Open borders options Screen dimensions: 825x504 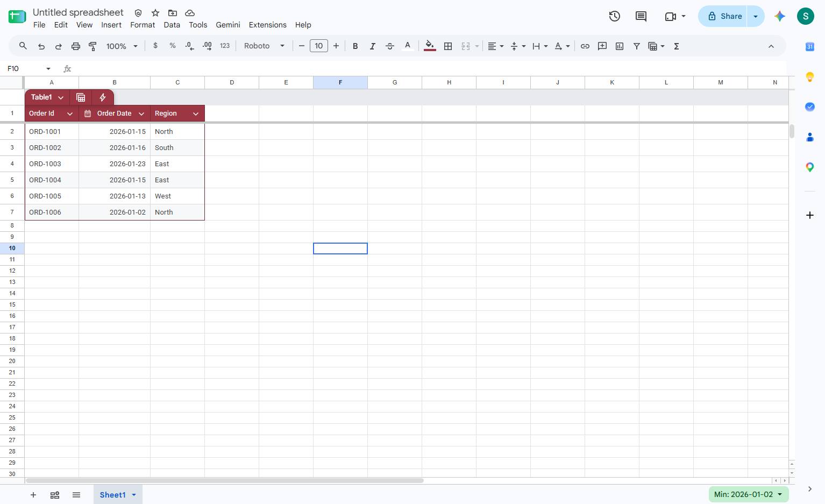(x=448, y=46)
